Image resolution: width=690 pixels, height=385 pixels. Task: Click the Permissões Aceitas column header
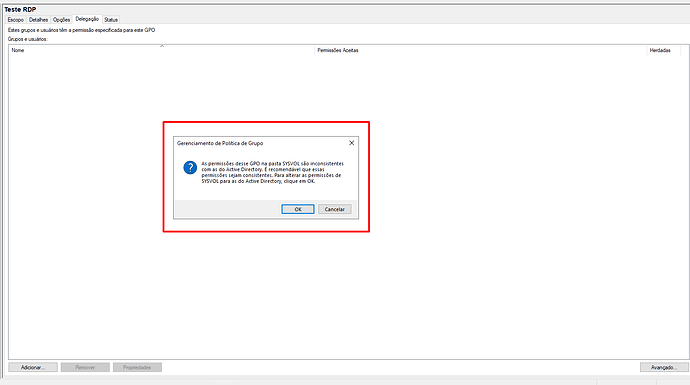(481, 50)
